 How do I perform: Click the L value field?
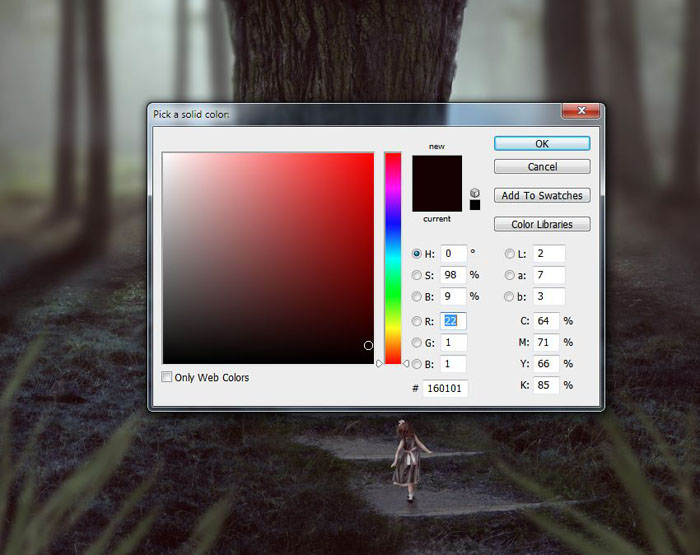click(549, 254)
